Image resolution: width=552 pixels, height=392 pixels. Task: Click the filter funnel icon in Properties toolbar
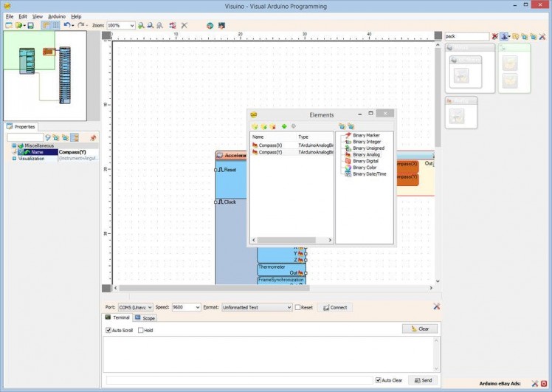pos(48,138)
